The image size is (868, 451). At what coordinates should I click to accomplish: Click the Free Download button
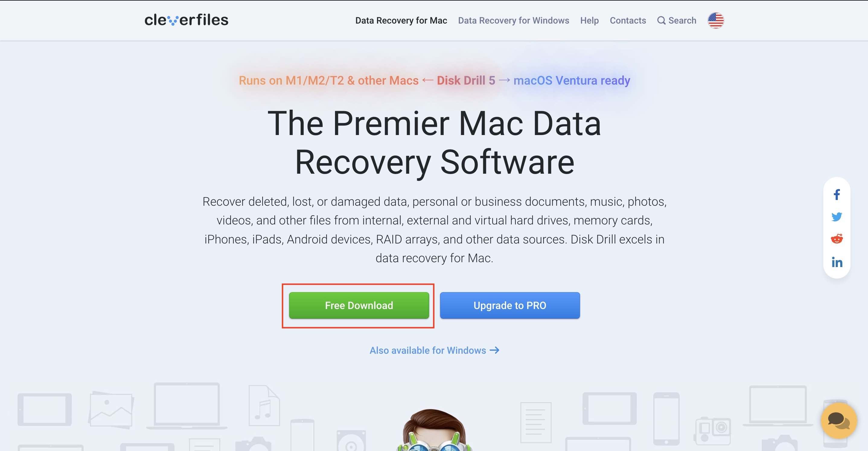click(x=359, y=305)
